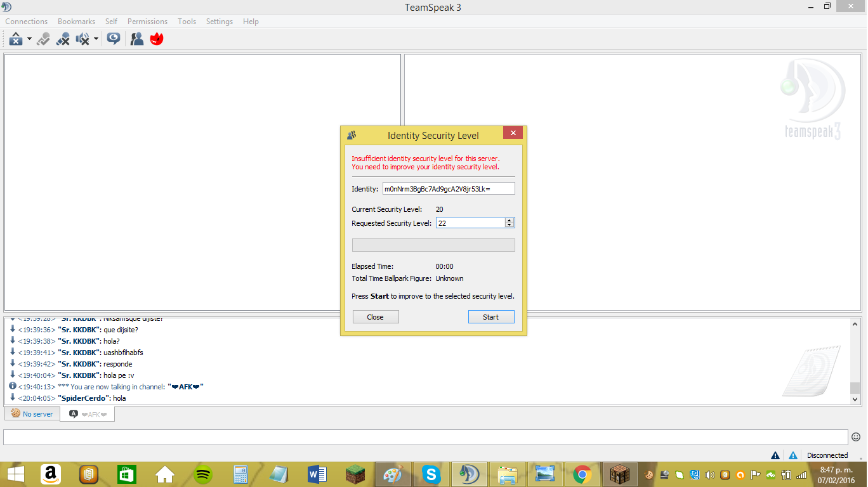Open Microsoft Word from the taskbar

(x=317, y=474)
